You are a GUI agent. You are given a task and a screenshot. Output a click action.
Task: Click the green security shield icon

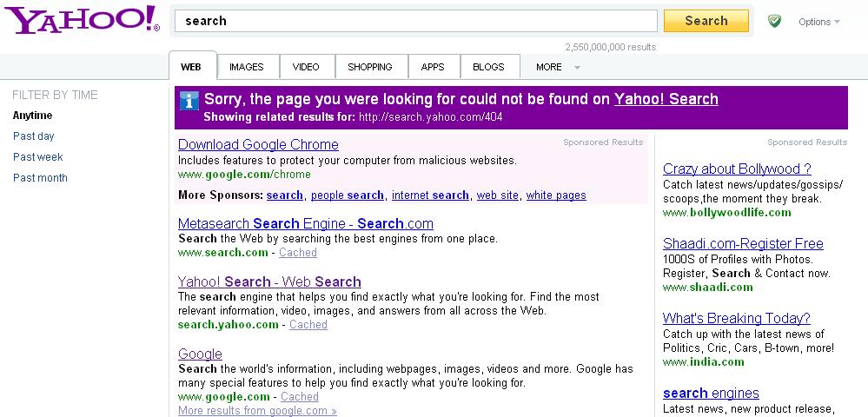774,21
